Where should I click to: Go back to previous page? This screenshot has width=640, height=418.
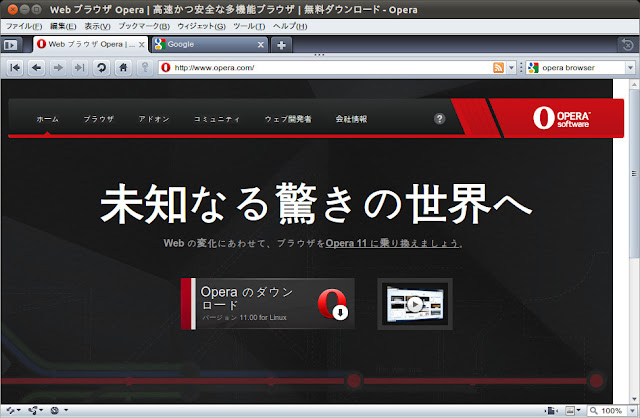(36, 67)
